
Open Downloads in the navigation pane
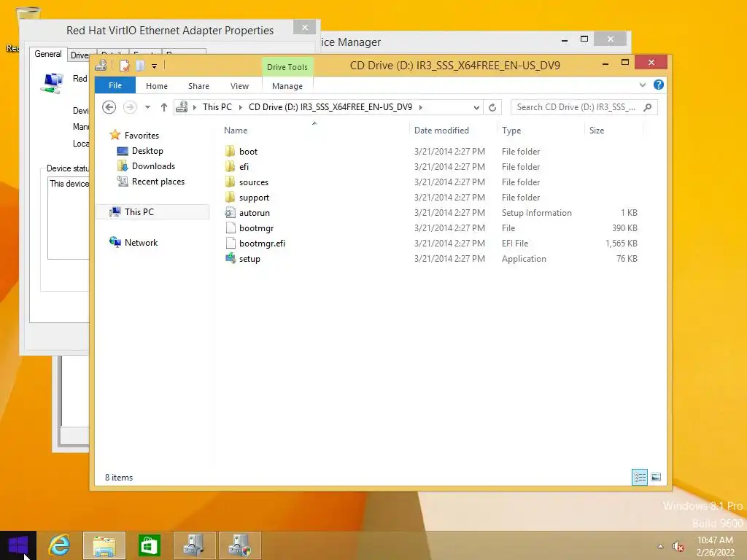[153, 166]
